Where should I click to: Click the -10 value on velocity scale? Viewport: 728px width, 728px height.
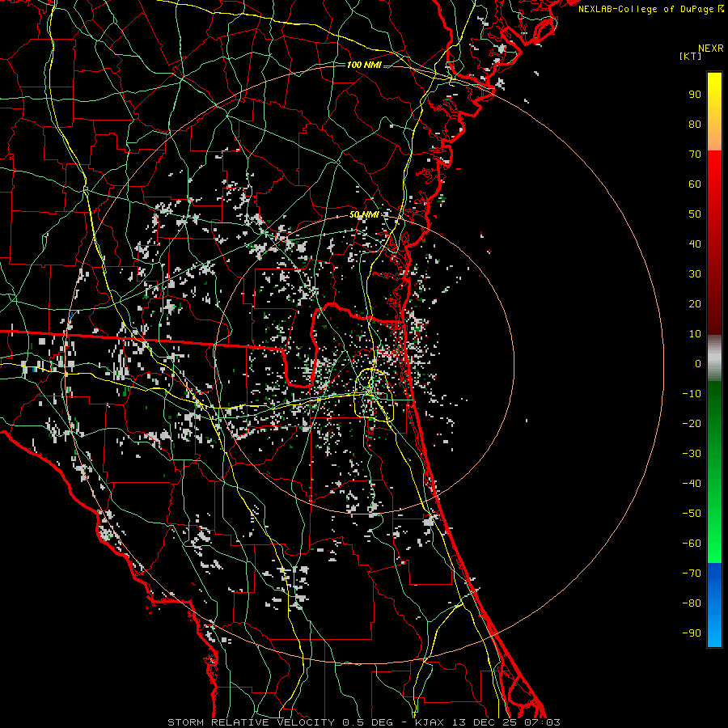[x=692, y=394]
